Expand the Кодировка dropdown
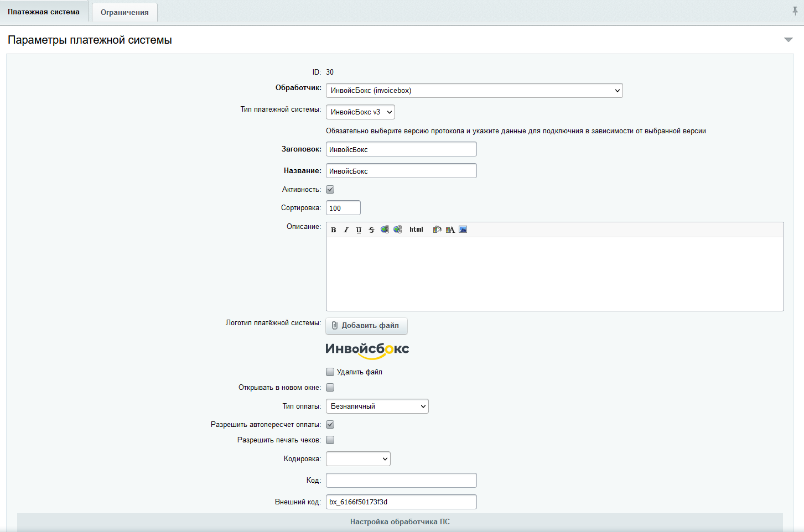804x532 pixels. point(358,459)
